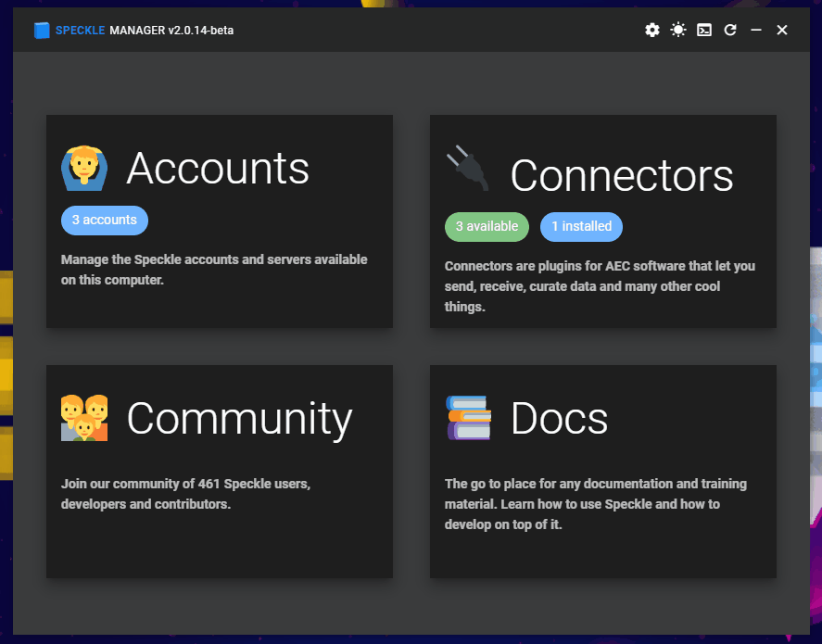The height and width of the screenshot is (644, 822).
Task: Click the Manage the Speckle accounts description
Action: [214, 270]
